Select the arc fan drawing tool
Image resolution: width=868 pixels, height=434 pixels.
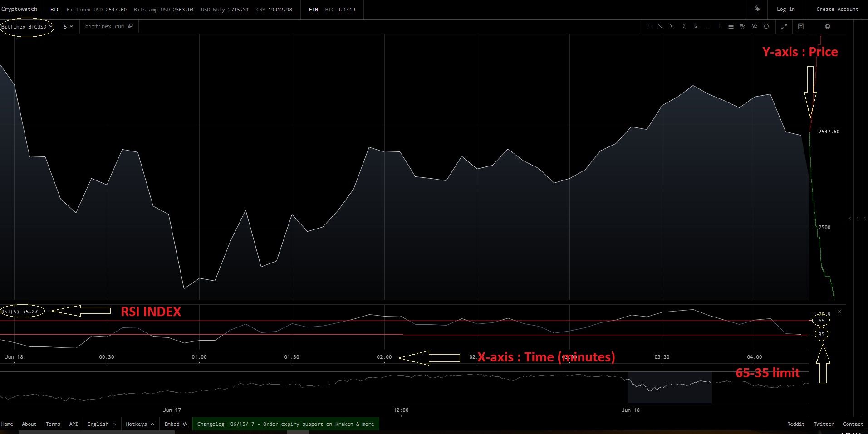(755, 26)
